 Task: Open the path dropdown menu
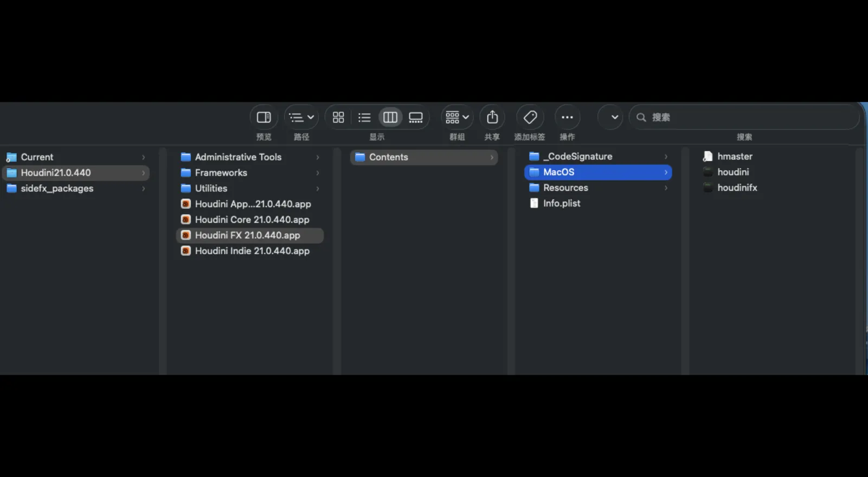[x=301, y=118]
